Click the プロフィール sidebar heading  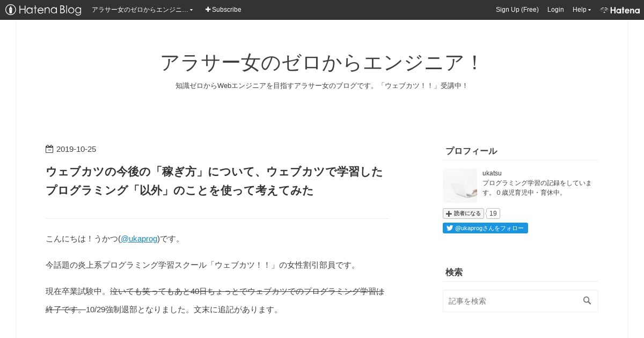pyautogui.click(x=471, y=151)
